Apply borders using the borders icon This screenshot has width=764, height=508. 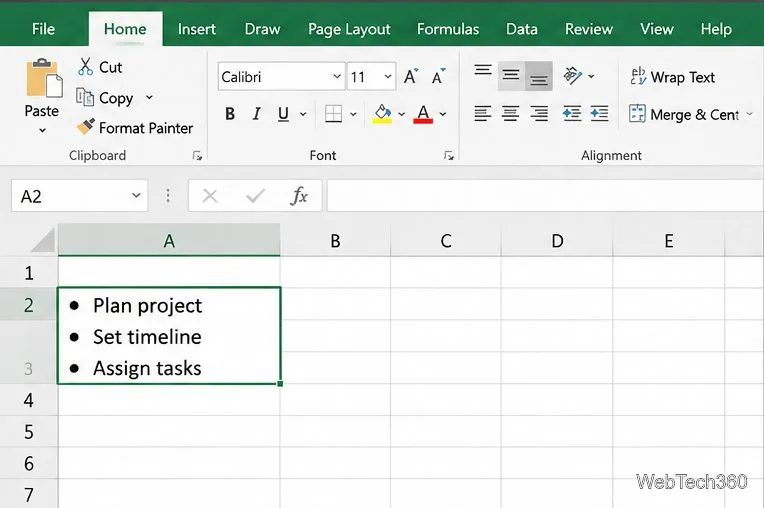click(333, 114)
